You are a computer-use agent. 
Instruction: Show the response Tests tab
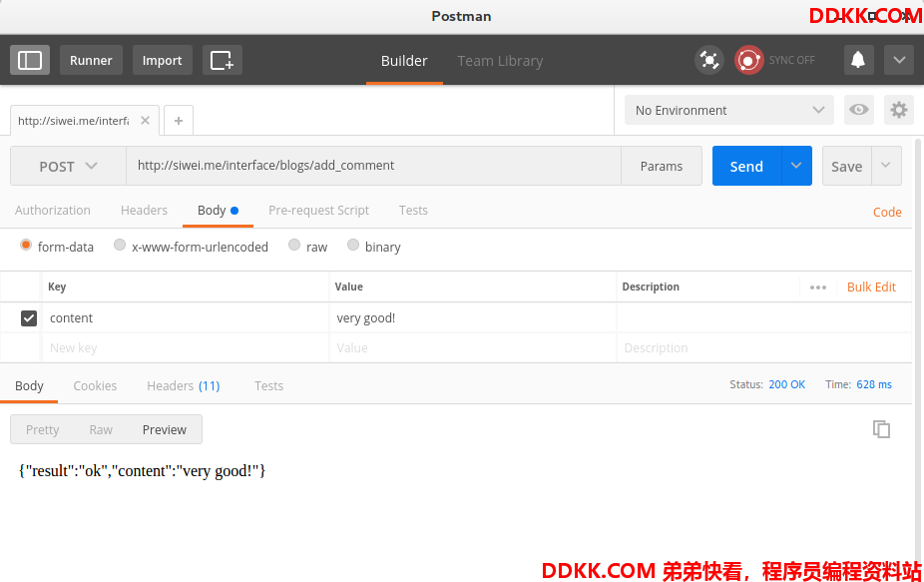(x=268, y=386)
